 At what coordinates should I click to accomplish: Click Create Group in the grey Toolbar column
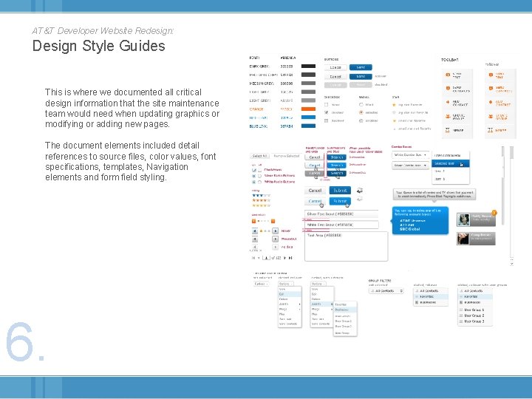[x=456, y=117]
